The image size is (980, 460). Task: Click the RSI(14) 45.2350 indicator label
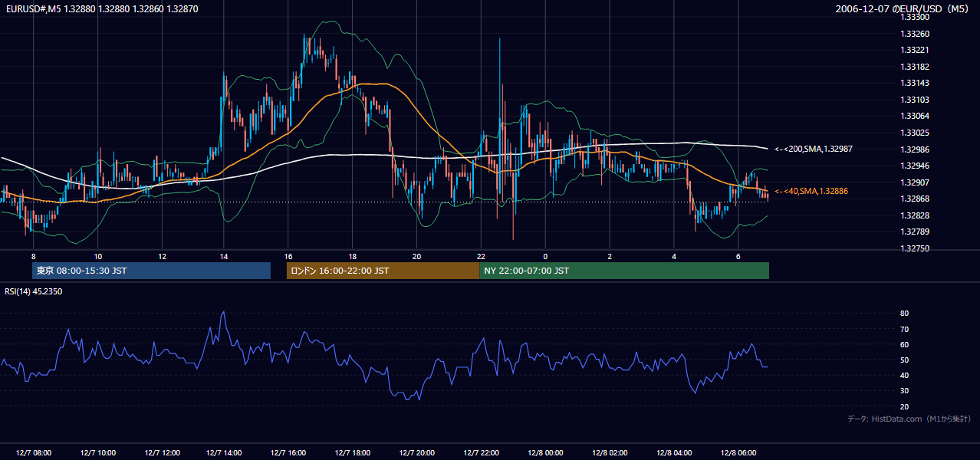tap(34, 291)
